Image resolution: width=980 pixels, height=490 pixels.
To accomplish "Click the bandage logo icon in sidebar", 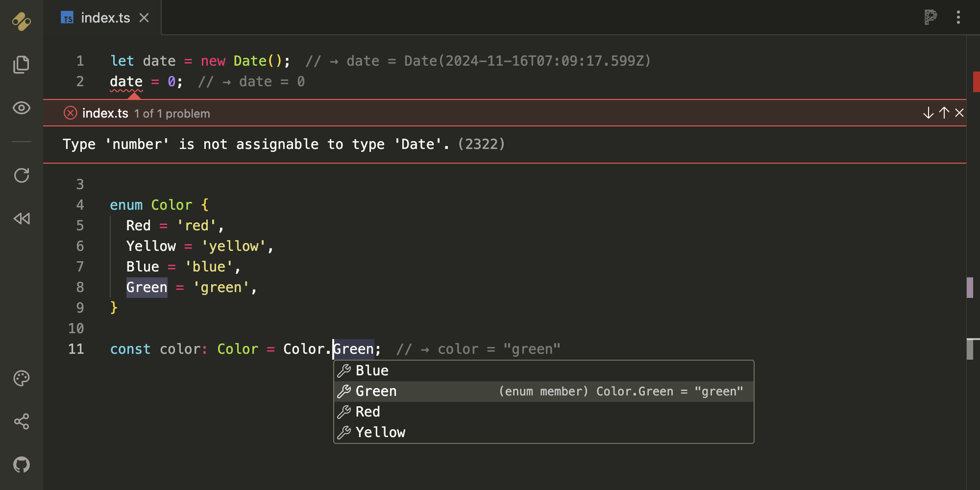I will (22, 21).
